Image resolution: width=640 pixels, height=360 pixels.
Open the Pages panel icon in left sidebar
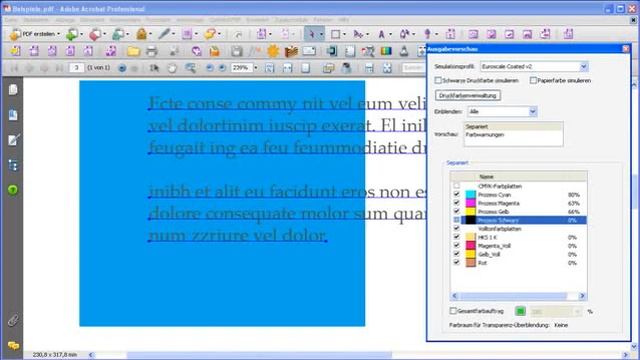tap(13, 89)
